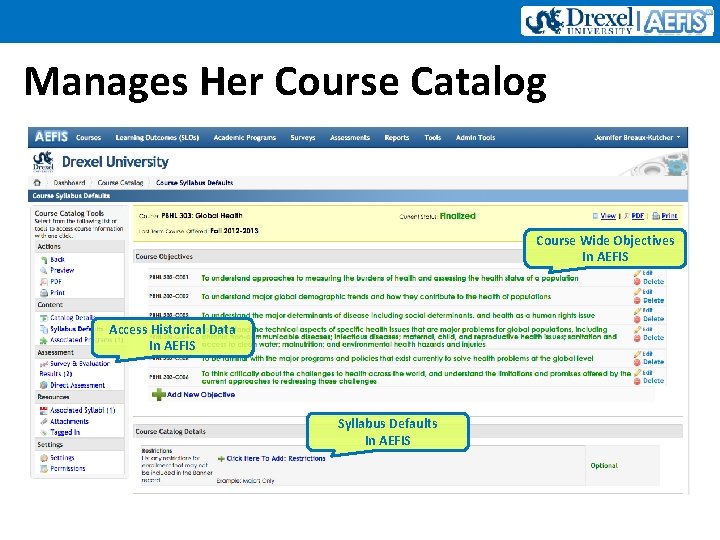Delete the 'think critically about the challenges' objective
720x540 pixels.
point(653,381)
